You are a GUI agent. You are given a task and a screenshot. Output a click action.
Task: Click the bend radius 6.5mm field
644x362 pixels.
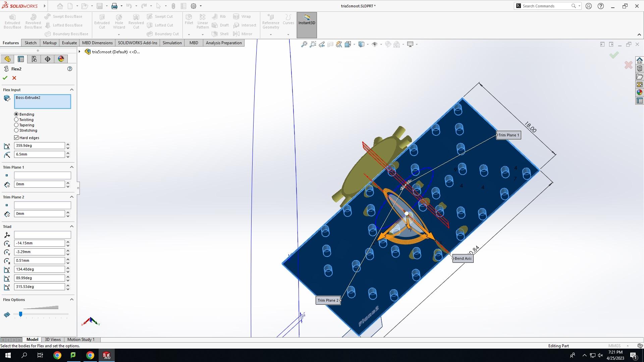[x=39, y=155]
